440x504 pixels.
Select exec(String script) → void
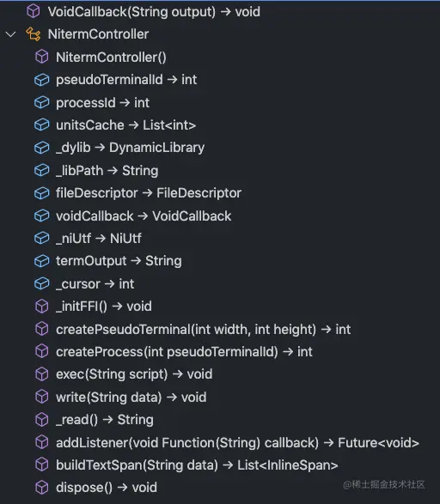click(134, 374)
